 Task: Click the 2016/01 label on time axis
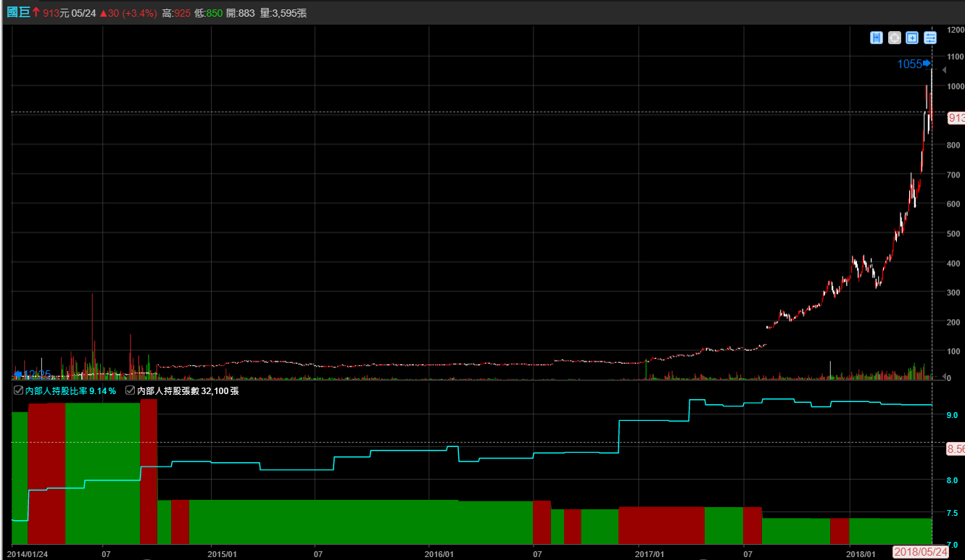point(439,553)
